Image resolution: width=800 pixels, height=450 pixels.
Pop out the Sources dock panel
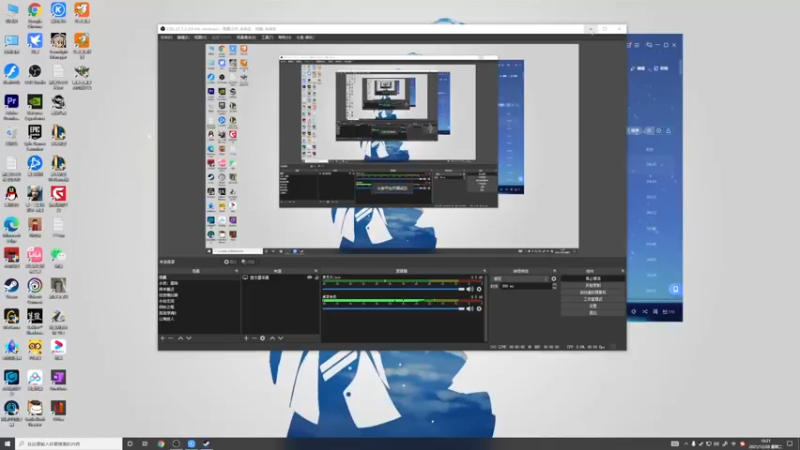pos(316,271)
